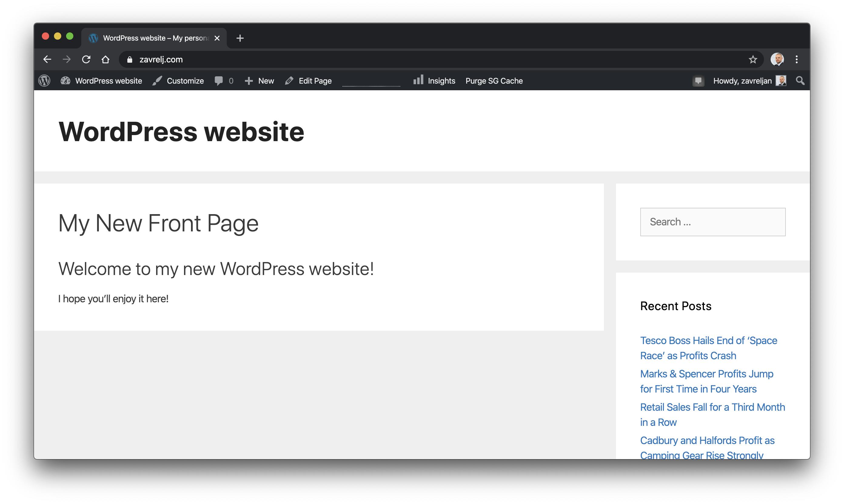This screenshot has width=844, height=504.
Task: Click Purge SG Cache
Action: pos(494,81)
